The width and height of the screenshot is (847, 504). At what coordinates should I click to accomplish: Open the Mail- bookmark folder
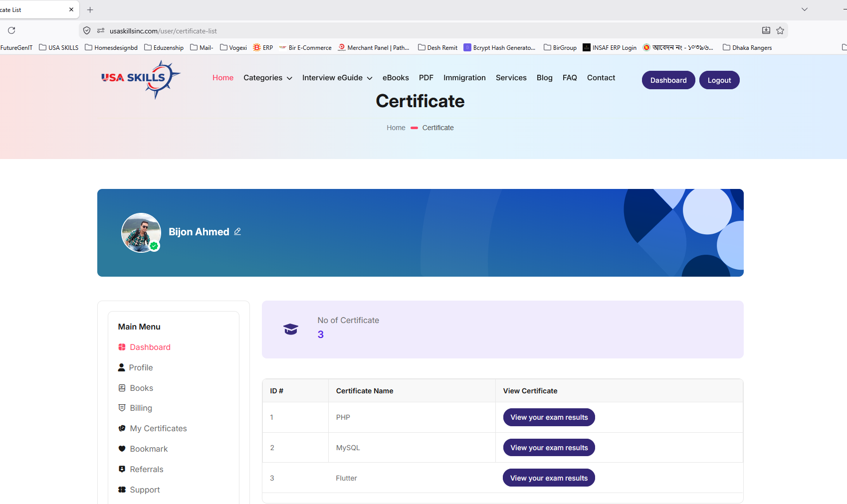click(202, 47)
